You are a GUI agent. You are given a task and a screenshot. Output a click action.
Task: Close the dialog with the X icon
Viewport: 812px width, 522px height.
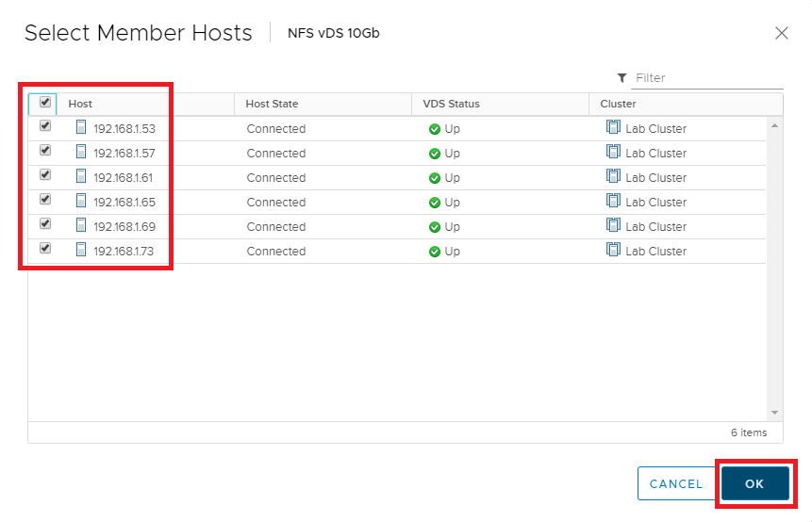pos(781,33)
